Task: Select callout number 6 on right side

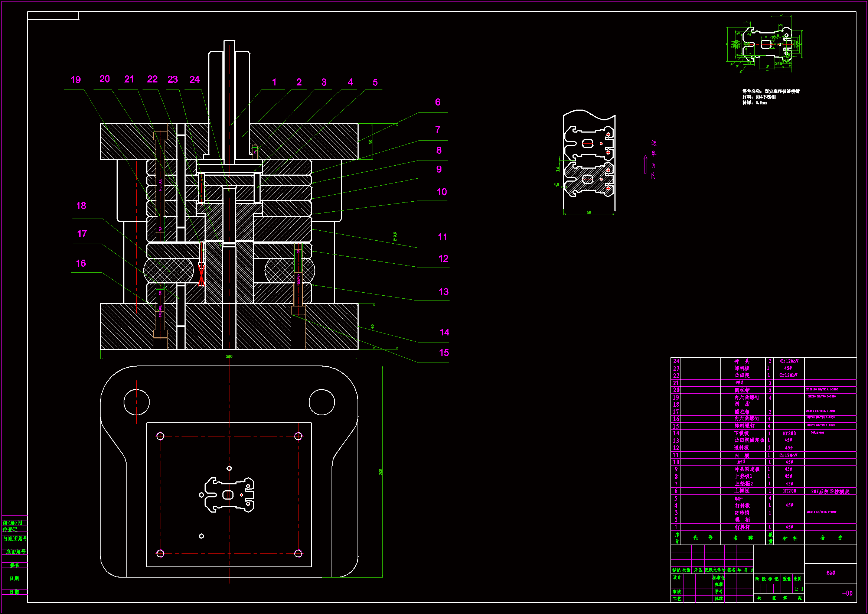Action: point(437,102)
